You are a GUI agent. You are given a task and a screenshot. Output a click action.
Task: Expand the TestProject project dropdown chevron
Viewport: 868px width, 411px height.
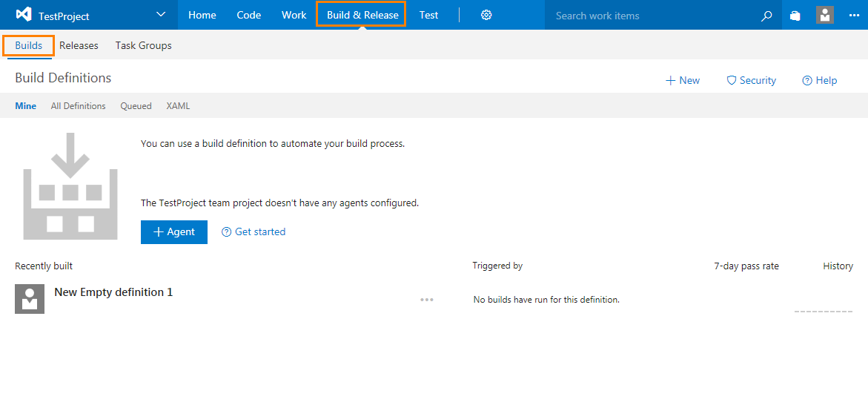point(161,15)
